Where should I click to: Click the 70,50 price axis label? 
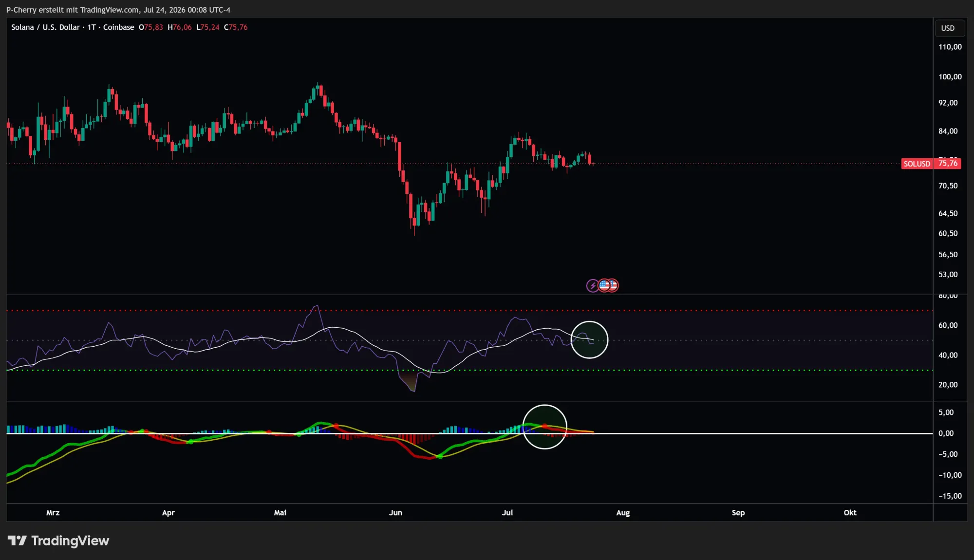point(948,186)
